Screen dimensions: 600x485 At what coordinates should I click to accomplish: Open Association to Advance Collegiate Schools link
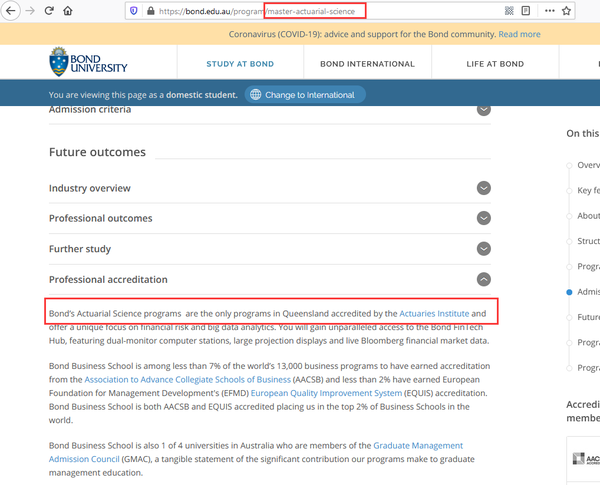188,379
